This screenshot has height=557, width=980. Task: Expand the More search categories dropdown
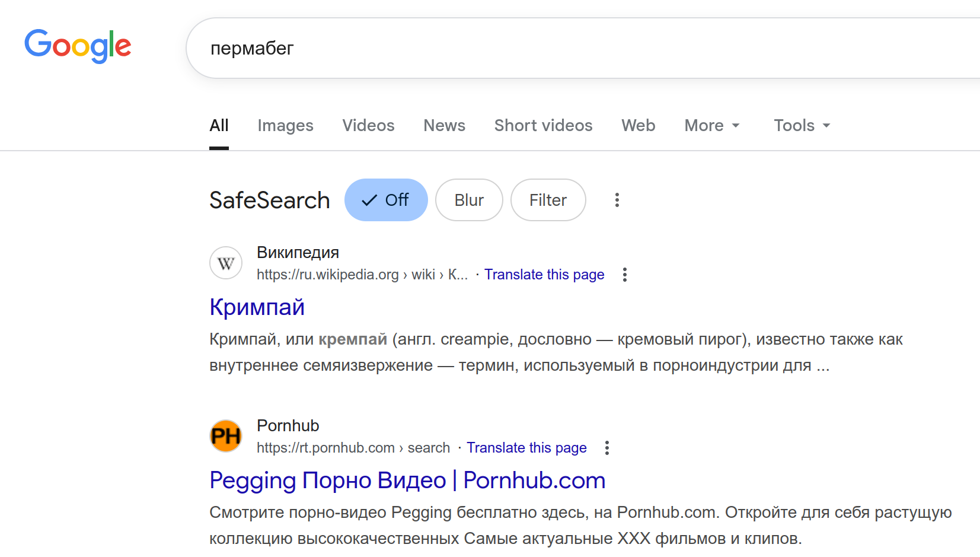(711, 125)
